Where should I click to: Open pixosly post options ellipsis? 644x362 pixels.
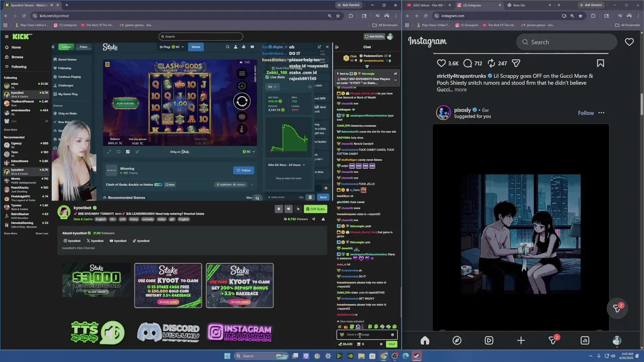[601, 113]
